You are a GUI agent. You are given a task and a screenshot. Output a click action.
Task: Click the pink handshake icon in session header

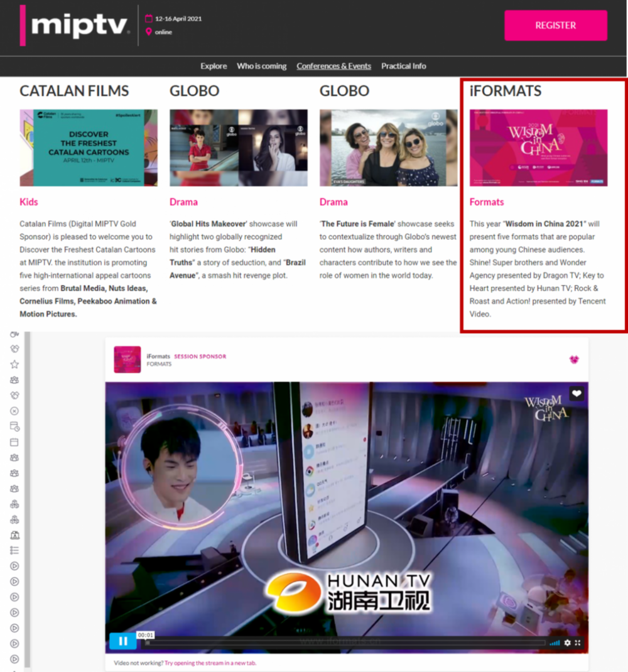(x=574, y=359)
